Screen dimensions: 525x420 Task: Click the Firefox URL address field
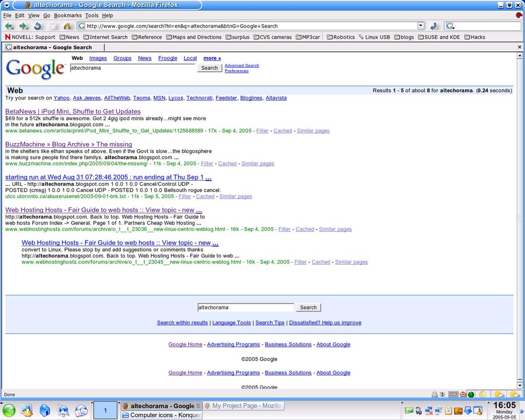[251, 26]
